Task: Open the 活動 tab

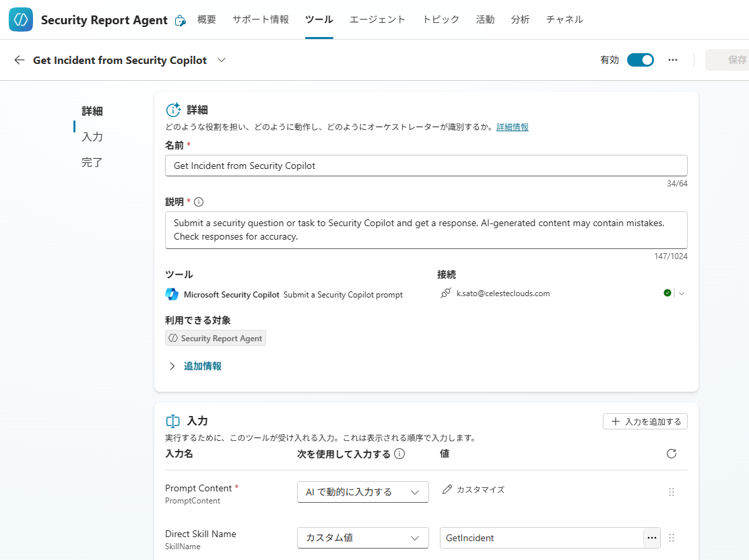Action: (485, 20)
